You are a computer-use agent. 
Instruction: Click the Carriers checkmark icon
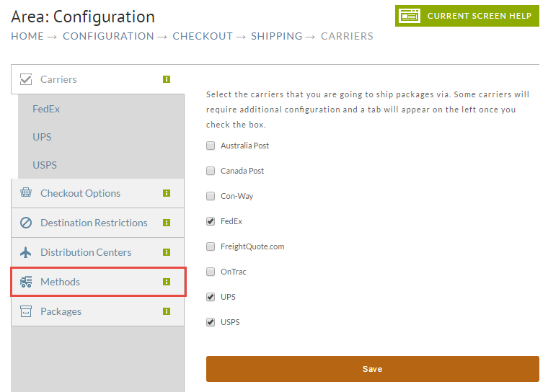click(x=26, y=79)
